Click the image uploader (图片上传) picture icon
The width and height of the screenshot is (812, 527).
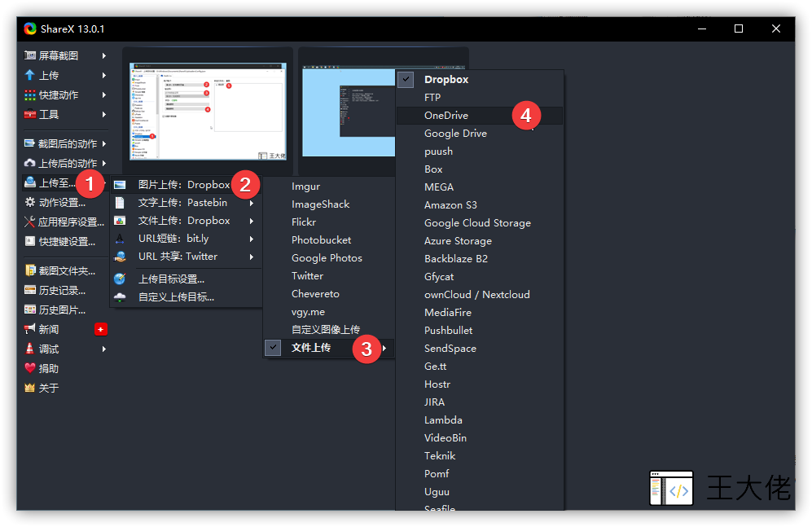[120, 185]
